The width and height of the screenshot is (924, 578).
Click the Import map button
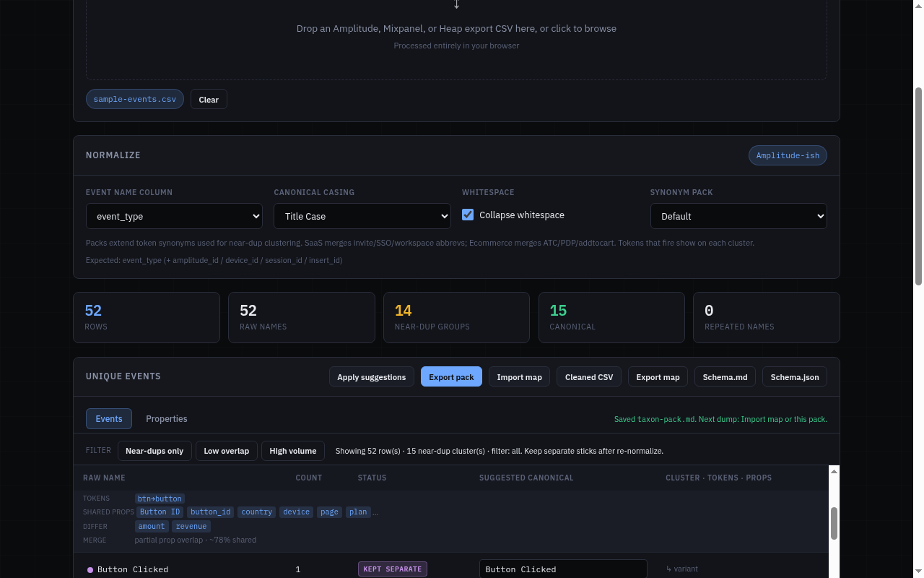click(520, 376)
